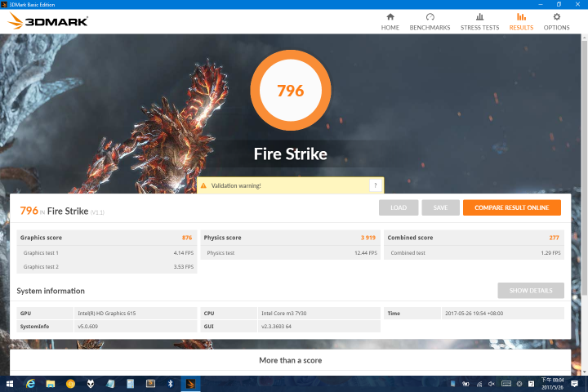
Task: Click the scrollbar down arrow
Action: [x=584, y=372]
